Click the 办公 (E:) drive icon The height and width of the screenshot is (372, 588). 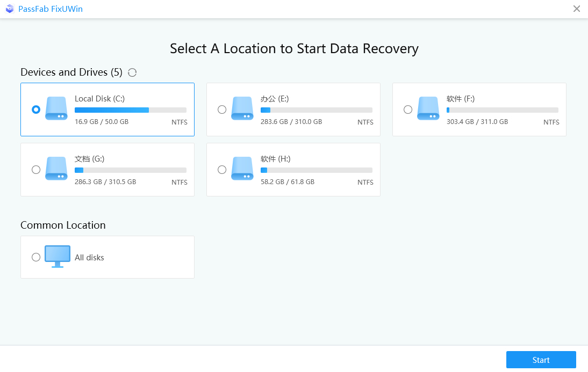click(242, 108)
